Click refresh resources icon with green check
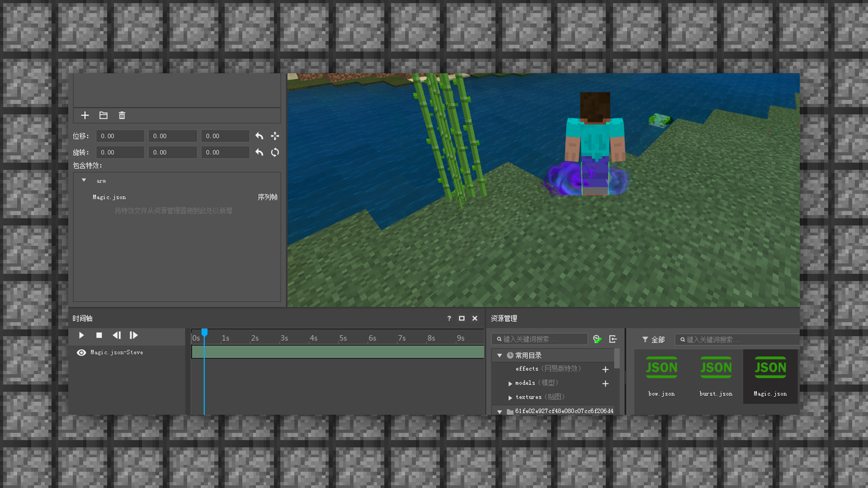 597,339
